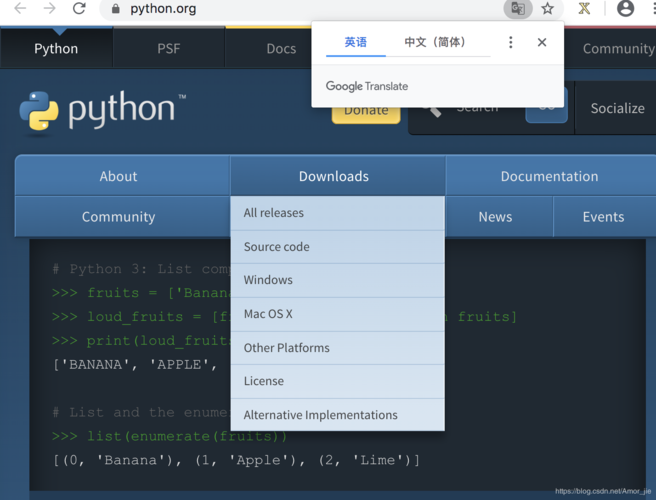Image resolution: width=656 pixels, height=500 pixels.
Task: Click the '# Python 3: List' comment line
Action: [141, 269]
